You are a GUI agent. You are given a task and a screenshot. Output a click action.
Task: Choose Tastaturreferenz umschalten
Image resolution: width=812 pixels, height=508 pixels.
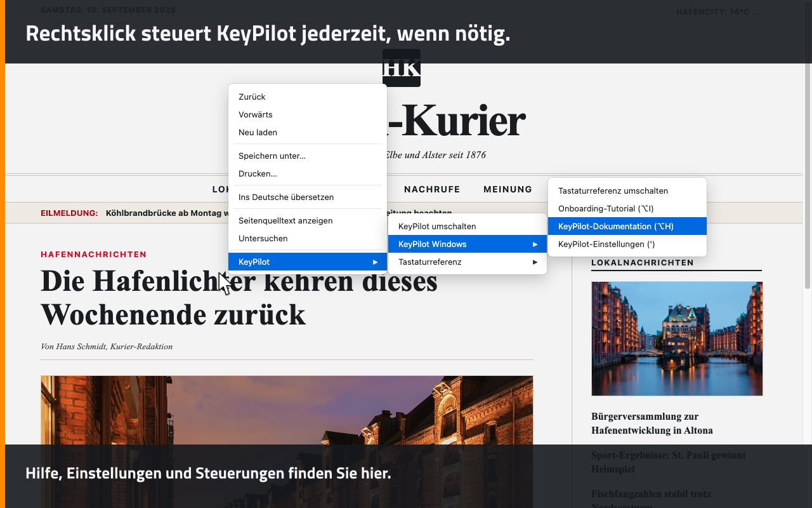pyautogui.click(x=627, y=191)
